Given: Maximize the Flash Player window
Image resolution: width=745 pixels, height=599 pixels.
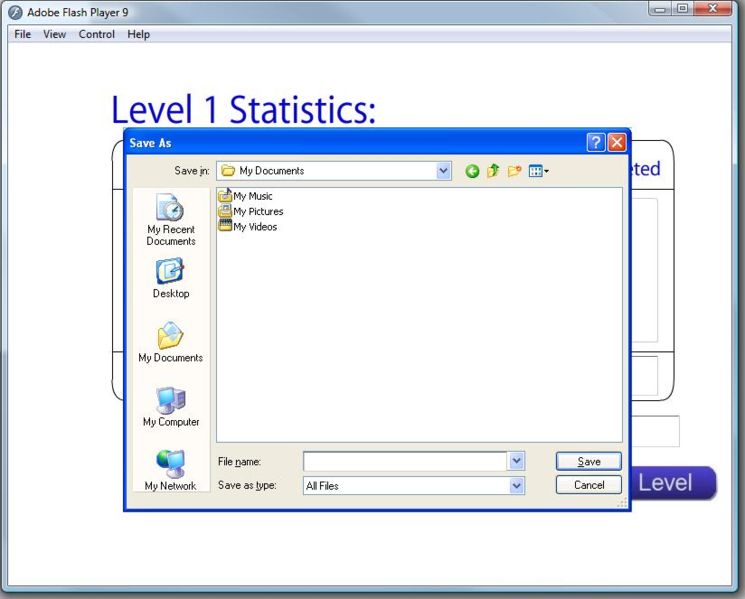Looking at the screenshot, I should (682, 9).
